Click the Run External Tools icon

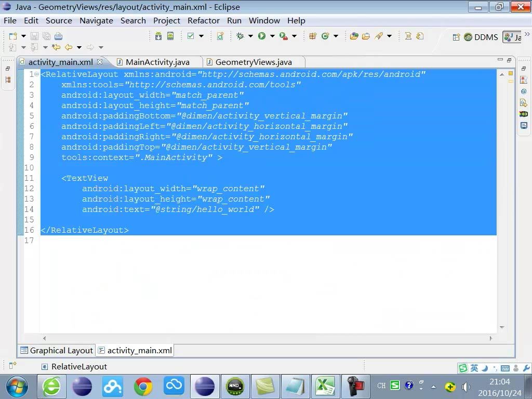pos(284,36)
